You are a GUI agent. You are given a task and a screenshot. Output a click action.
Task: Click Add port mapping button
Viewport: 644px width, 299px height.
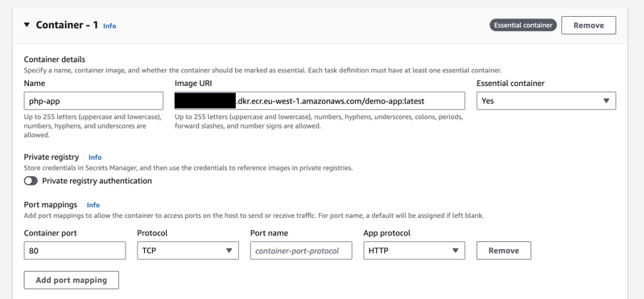coord(72,281)
